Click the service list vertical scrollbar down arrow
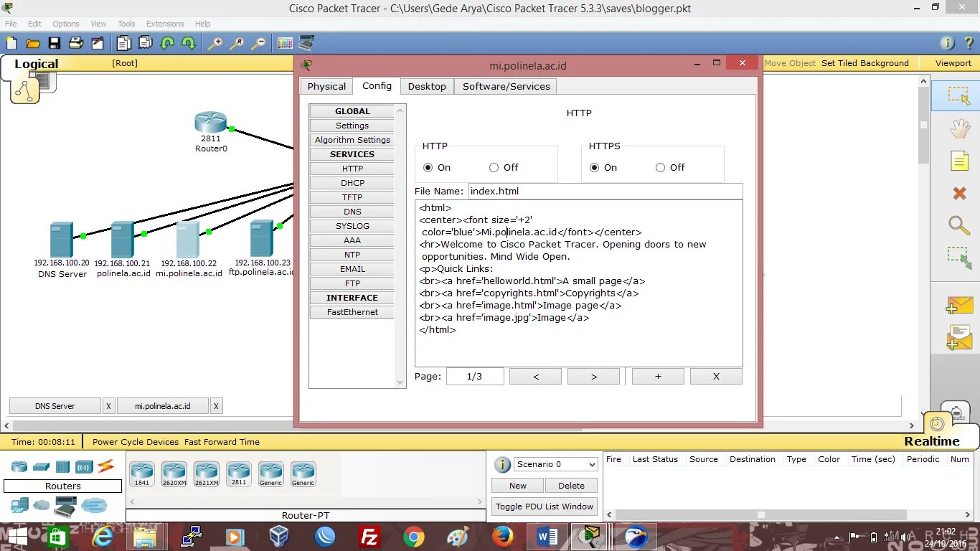The height and width of the screenshot is (551, 980). [400, 383]
